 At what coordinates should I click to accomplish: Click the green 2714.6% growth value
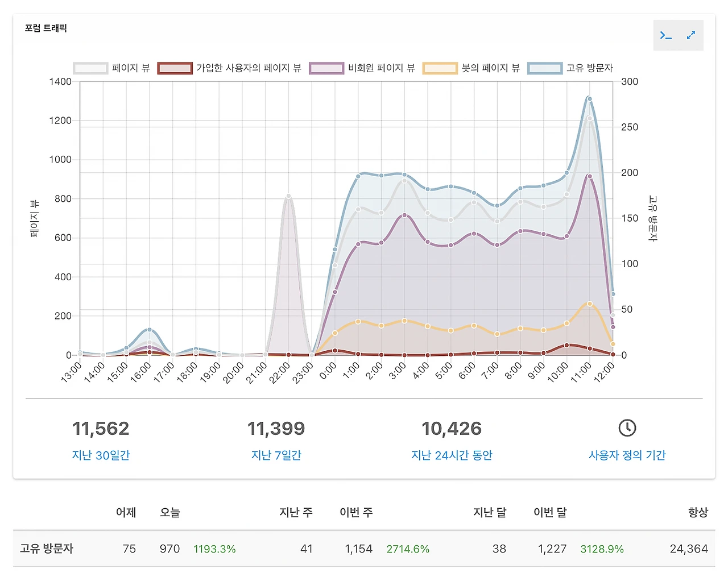click(x=407, y=549)
